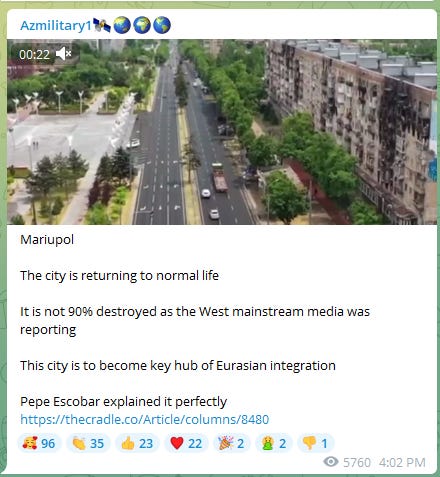This screenshot has width=440, height=477.
Task: Toggle the red heart reaction showing 22
Action: [186, 443]
